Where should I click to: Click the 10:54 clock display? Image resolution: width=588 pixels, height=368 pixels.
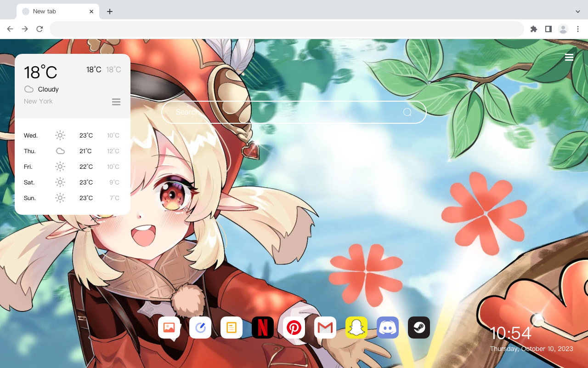(x=511, y=333)
